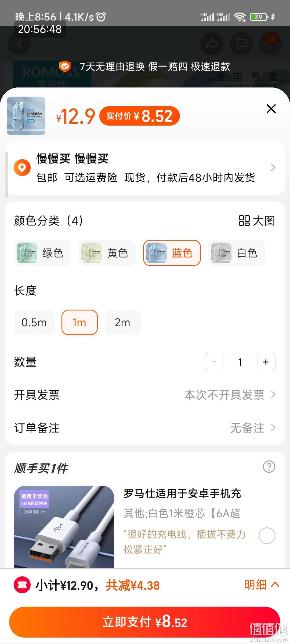Tap the help question mark icon
Image resolution: width=290 pixels, height=644 pixels.
269,467
